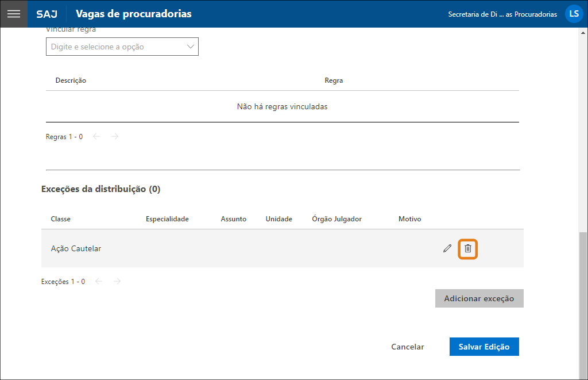This screenshot has width=588, height=380.
Task: Click the Descrição column header
Action: coord(71,80)
